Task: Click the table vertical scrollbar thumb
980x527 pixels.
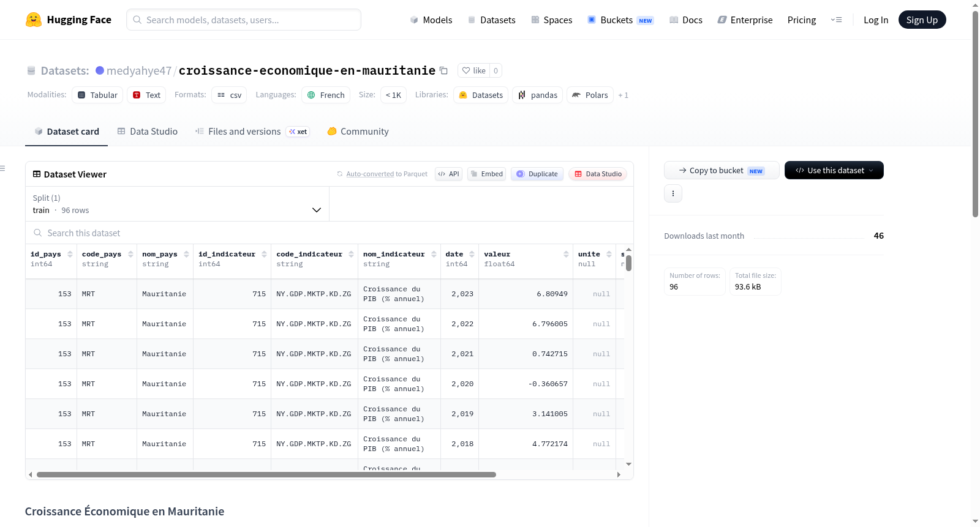Action: [x=628, y=263]
